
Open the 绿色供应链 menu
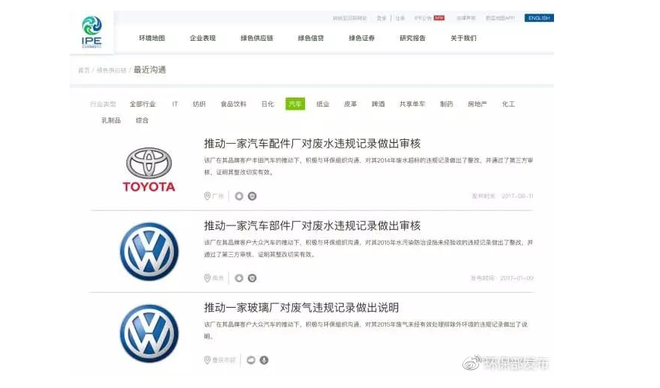pyautogui.click(x=257, y=38)
